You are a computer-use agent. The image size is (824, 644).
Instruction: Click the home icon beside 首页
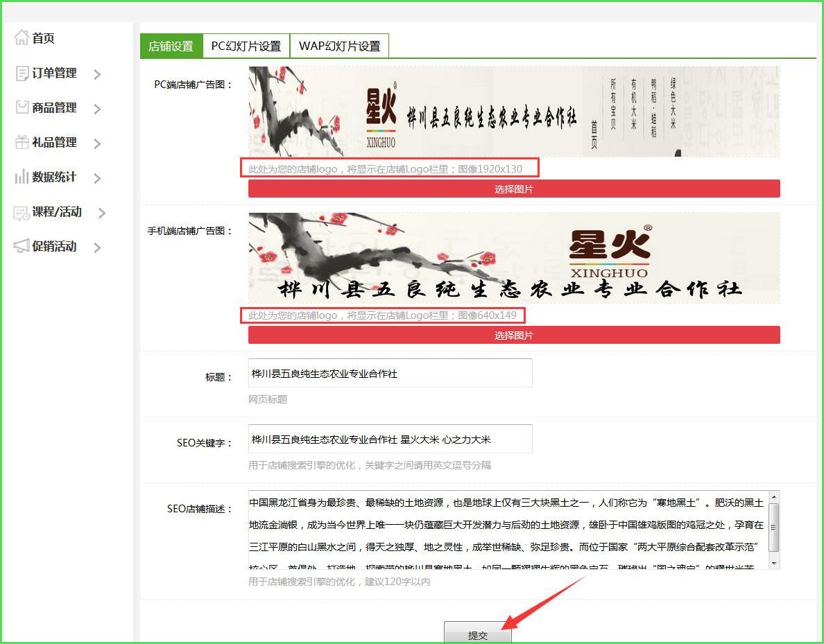pos(22,38)
